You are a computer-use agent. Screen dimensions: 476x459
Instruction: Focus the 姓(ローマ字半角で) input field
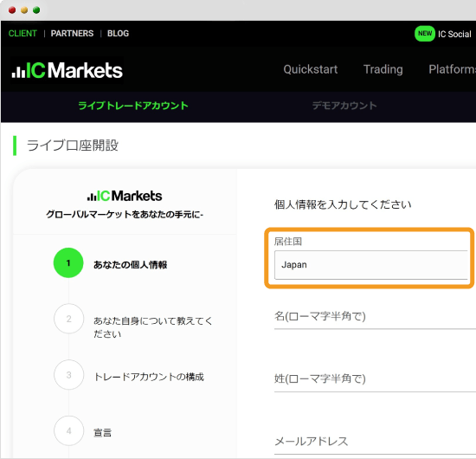375,379
